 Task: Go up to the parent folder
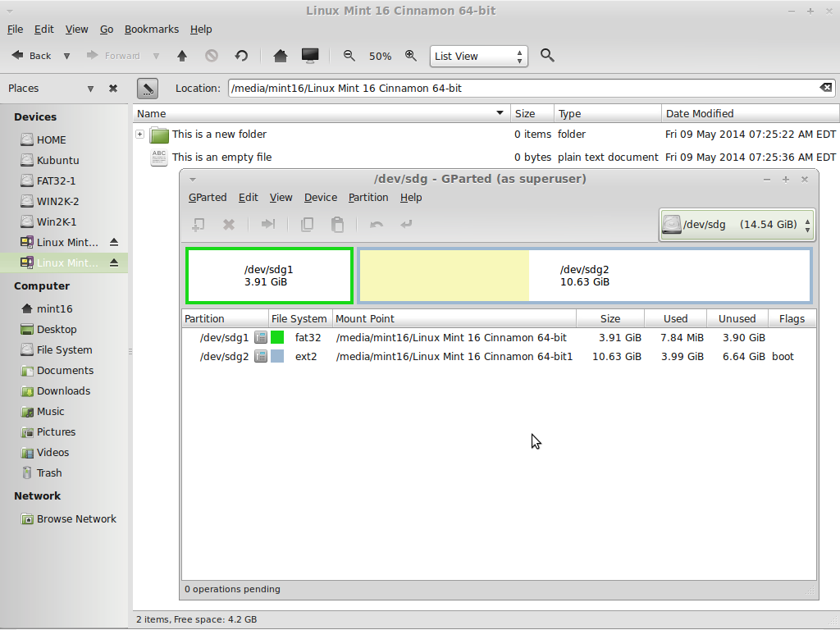pyautogui.click(x=182, y=56)
